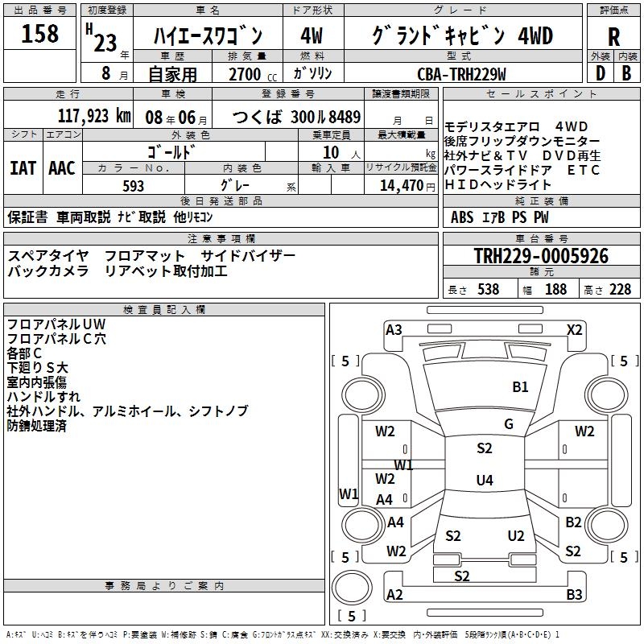Viewport: 644px width, 644px height.
Task: Click the G mark on the windshield
Action: point(509,424)
